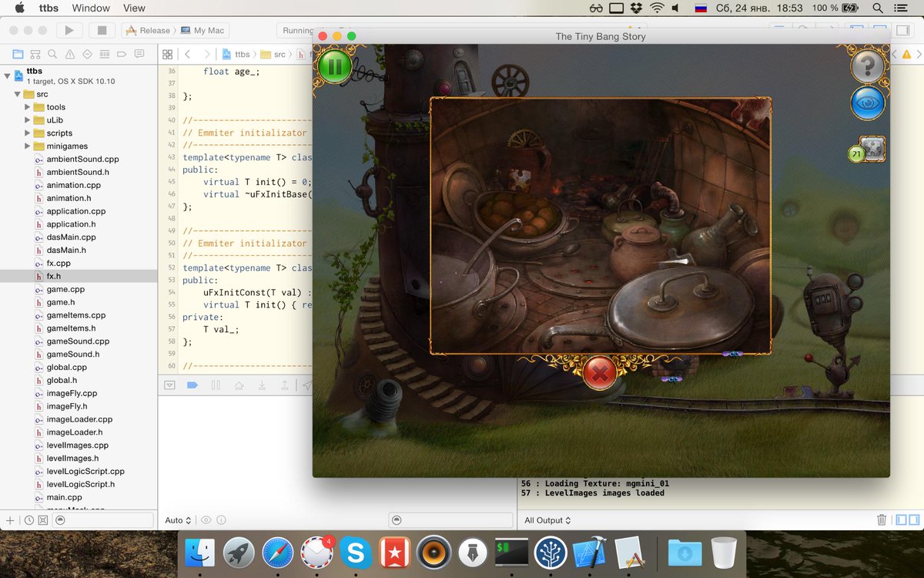Open the Symbol navigator
Viewport: 924px width, 578px height.
[35, 54]
